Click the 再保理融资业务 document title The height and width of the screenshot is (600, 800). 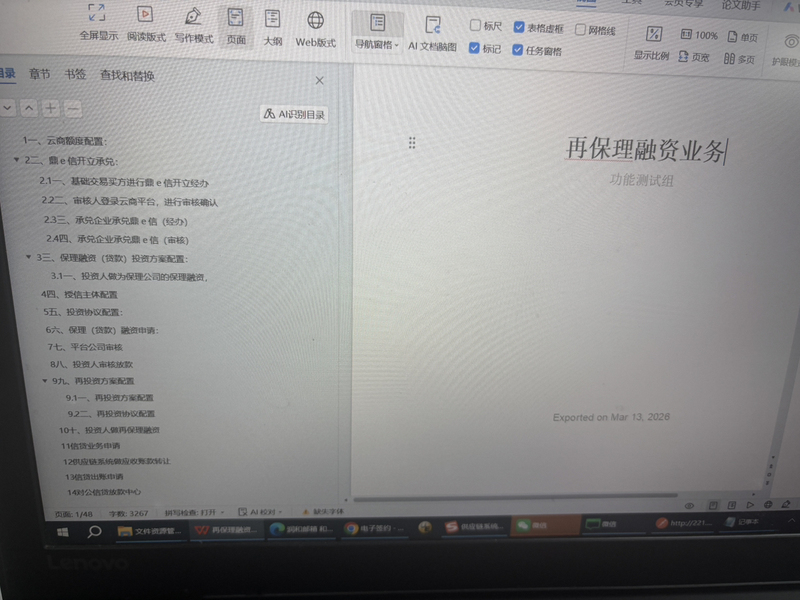(645, 150)
